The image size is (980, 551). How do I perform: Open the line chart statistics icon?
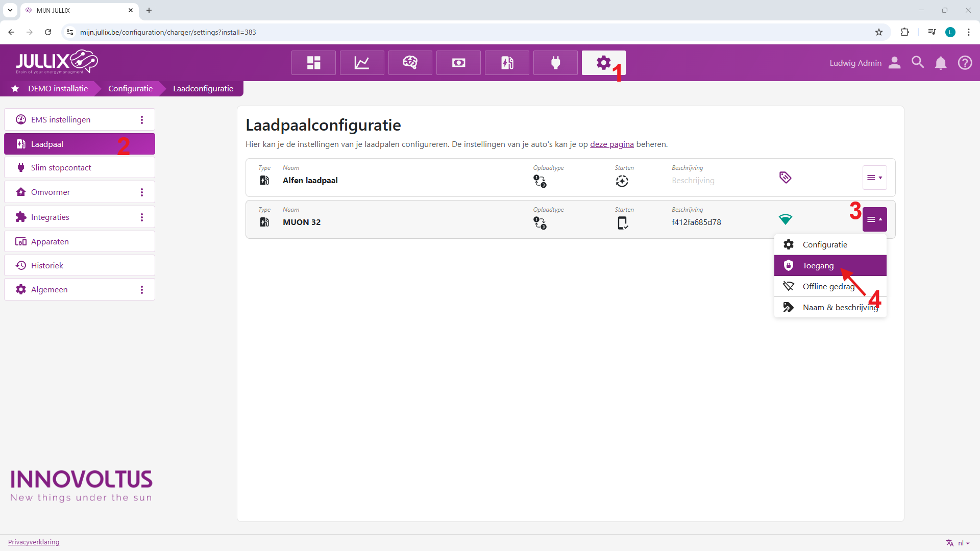coord(362,63)
